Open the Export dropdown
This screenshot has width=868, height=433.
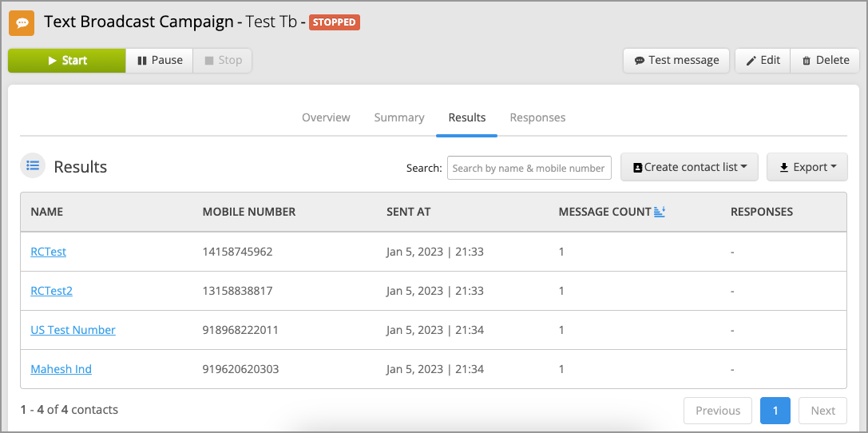pos(807,167)
